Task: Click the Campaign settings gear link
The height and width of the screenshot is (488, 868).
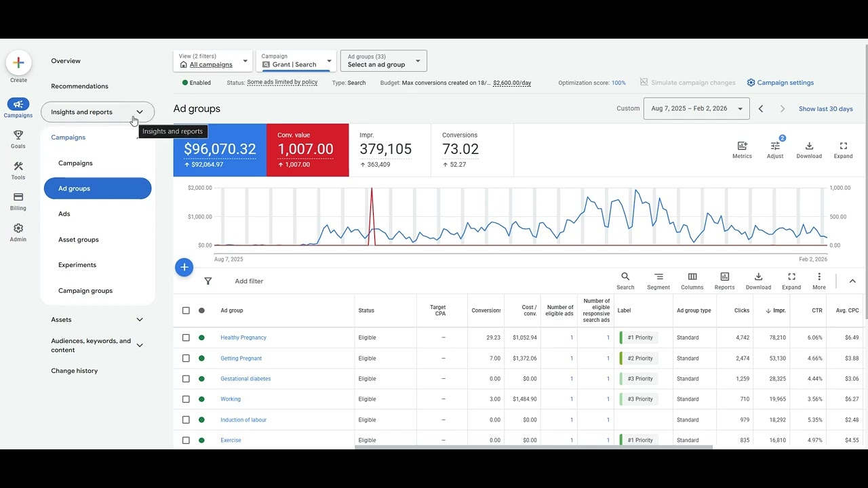Action: tap(780, 83)
